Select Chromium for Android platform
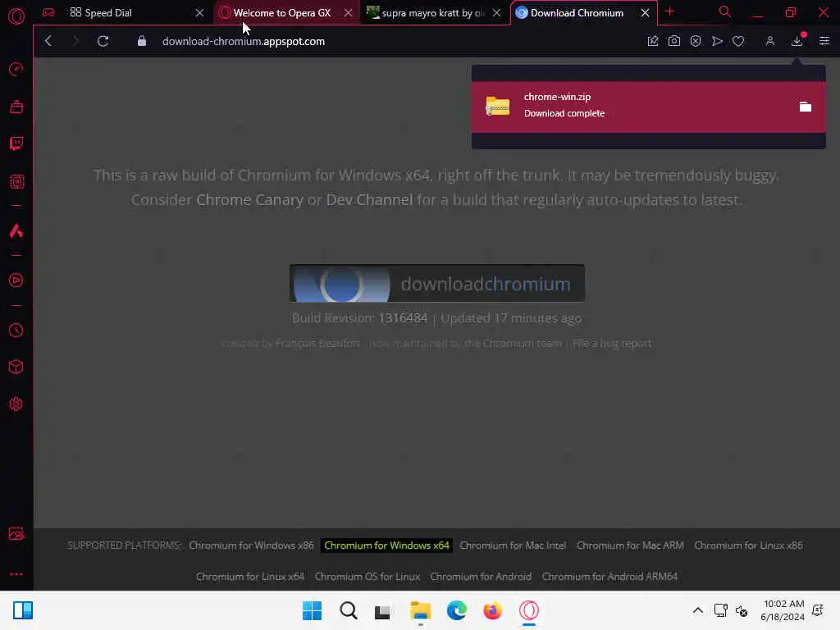The height and width of the screenshot is (630, 840). (481, 577)
